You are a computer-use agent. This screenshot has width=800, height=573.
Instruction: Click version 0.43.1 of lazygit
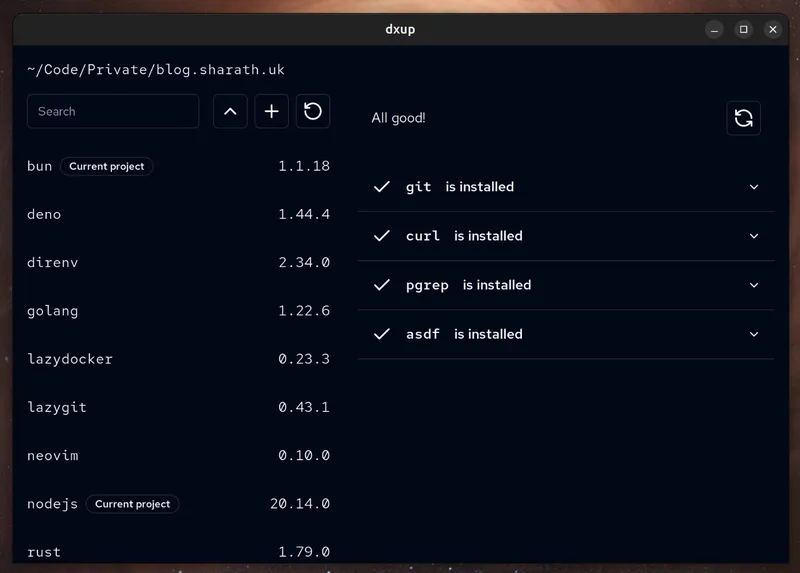[304, 407]
